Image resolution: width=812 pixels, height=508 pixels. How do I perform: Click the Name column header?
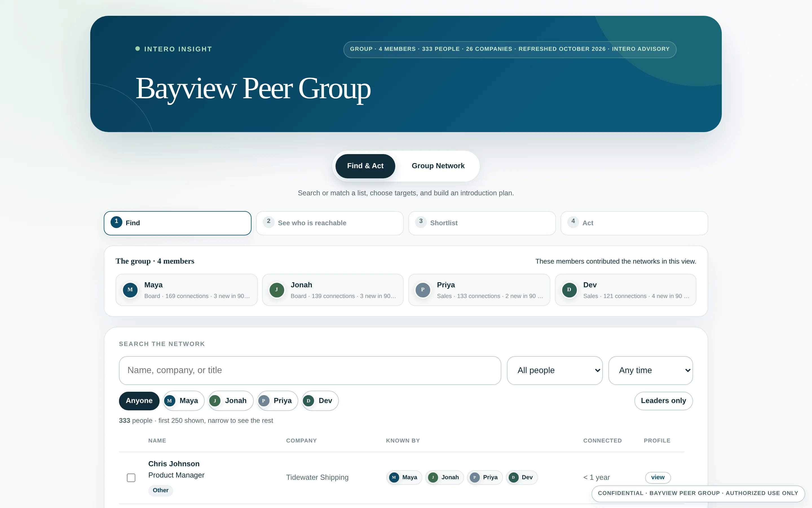(x=157, y=441)
